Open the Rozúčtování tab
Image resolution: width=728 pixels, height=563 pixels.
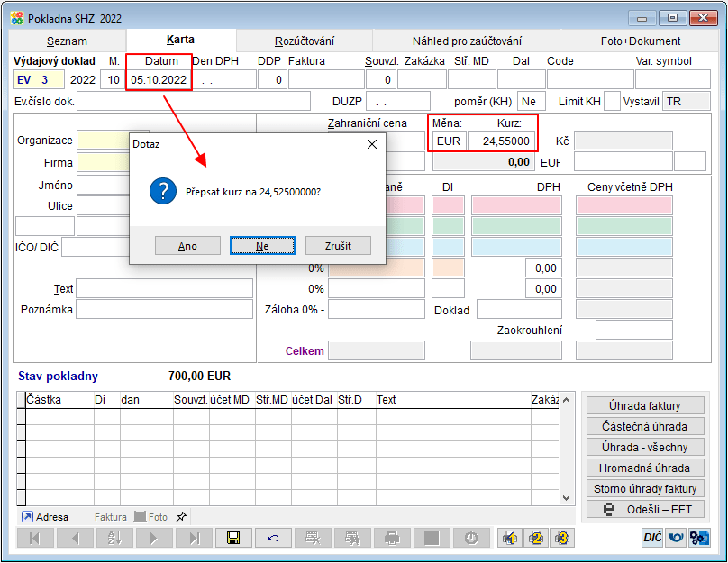[305, 41]
